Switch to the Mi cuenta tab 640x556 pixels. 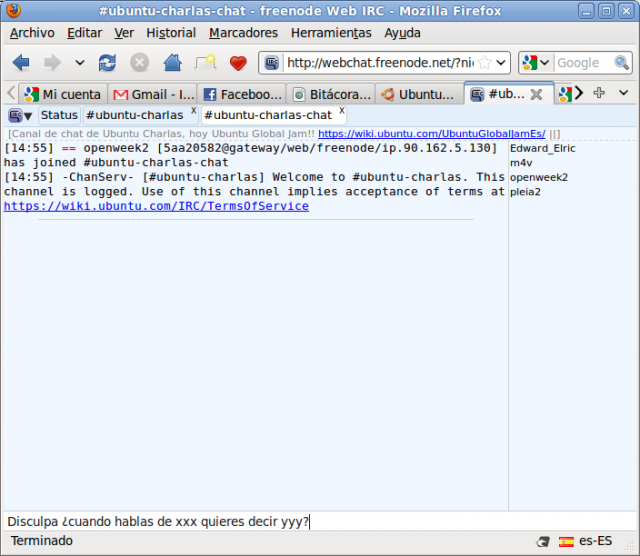point(63,95)
